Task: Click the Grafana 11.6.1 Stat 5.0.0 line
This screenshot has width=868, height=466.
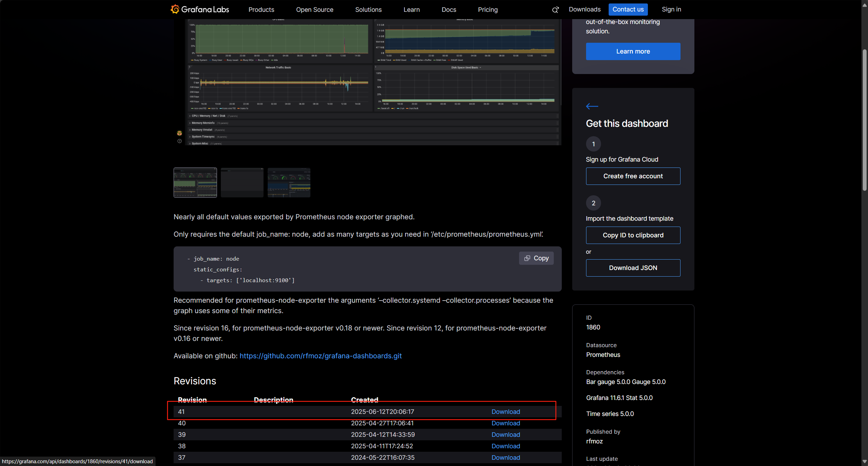Action: 619,398
